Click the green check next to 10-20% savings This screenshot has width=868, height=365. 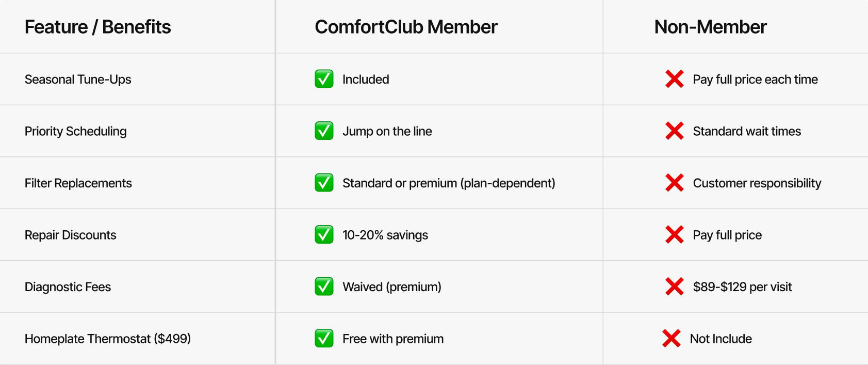(324, 235)
